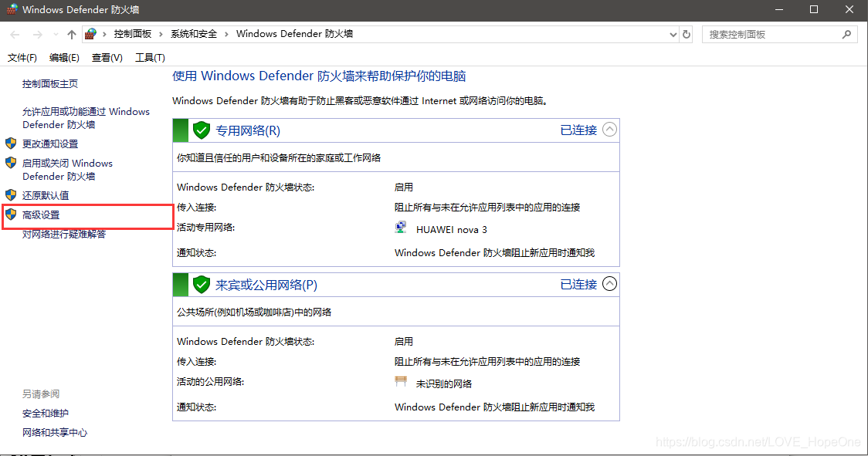
Task: Select 系统和安全 in the breadcrumb
Action: click(x=194, y=34)
